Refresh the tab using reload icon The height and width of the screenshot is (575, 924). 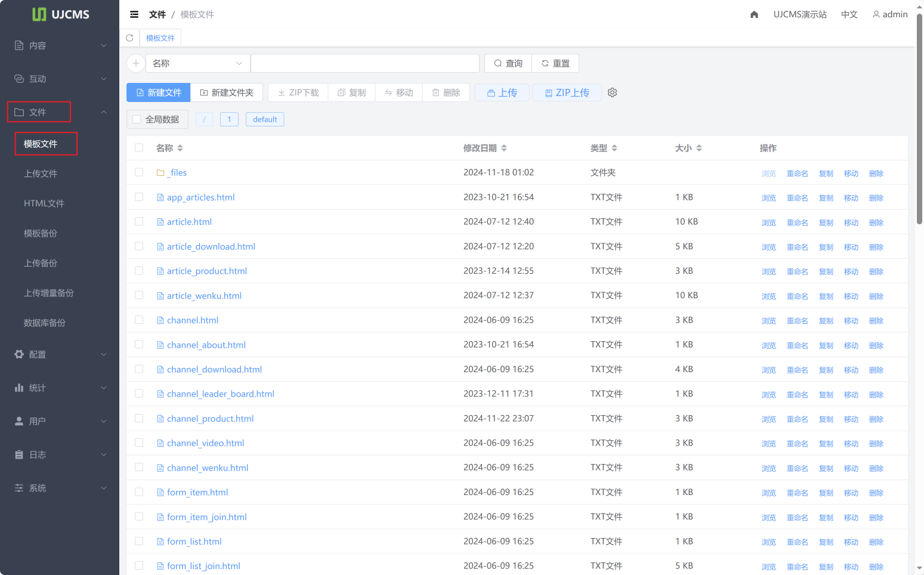(x=129, y=38)
